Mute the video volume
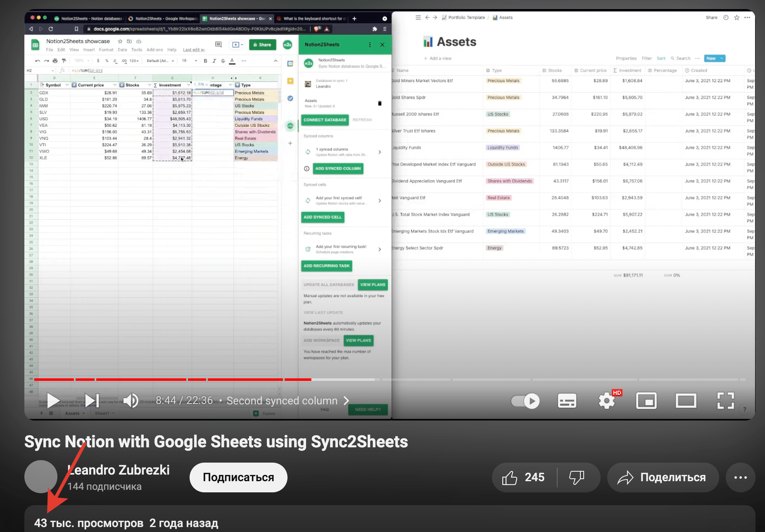The image size is (765, 532). pyautogui.click(x=131, y=401)
